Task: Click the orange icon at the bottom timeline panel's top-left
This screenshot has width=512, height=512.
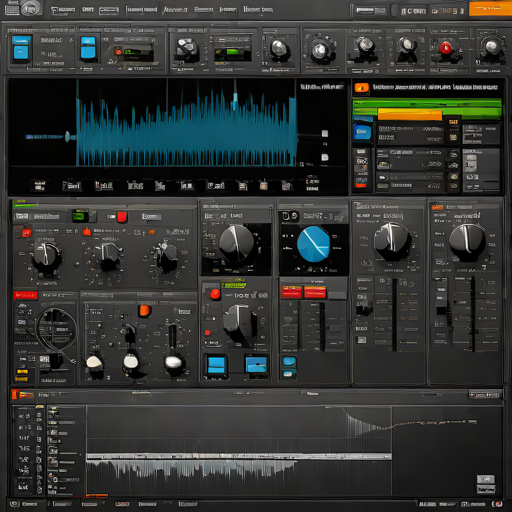Action: (x=14, y=394)
